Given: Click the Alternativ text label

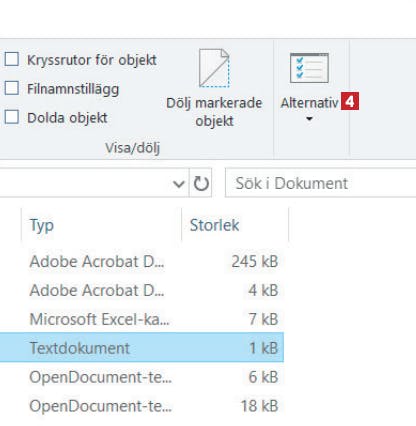Looking at the screenshot, I should coord(309,103).
